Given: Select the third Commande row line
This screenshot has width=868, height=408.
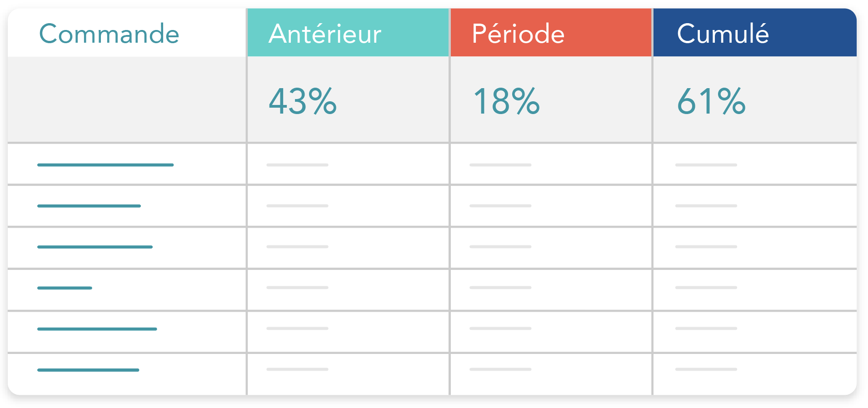Looking at the screenshot, I should click(x=95, y=247).
